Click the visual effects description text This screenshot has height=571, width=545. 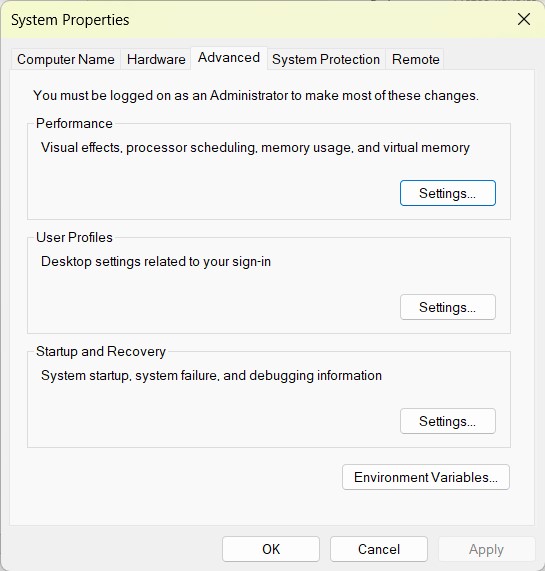coord(255,147)
